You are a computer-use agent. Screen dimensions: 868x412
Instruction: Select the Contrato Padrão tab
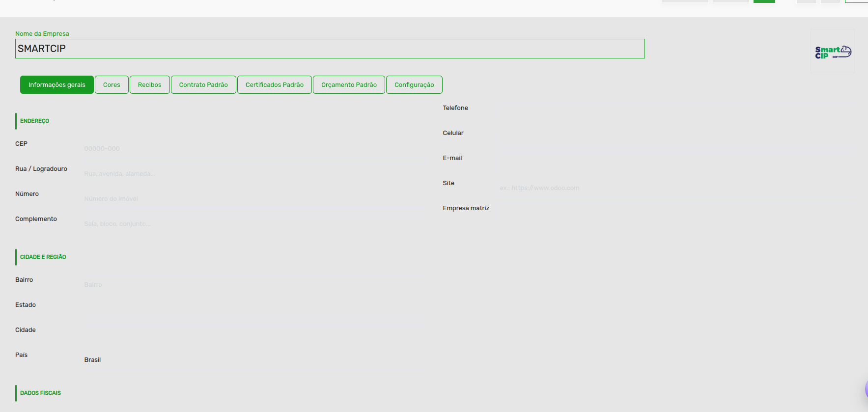click(x=203, y=84)
